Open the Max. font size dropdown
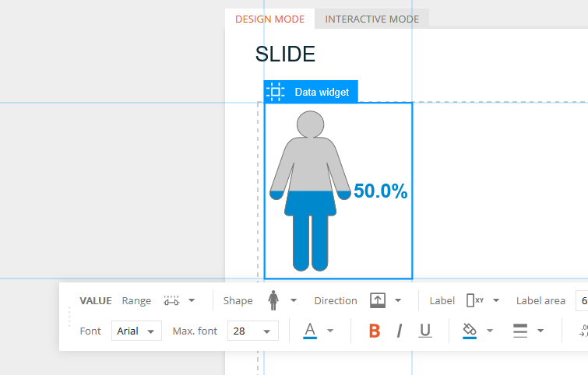 pyautogui.click(x=253, y=331)
